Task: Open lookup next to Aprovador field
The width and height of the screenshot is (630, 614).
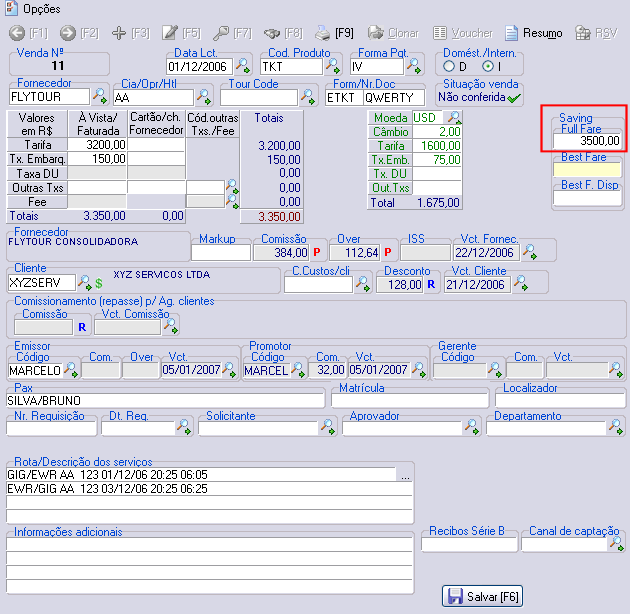Action: [472, 427]
